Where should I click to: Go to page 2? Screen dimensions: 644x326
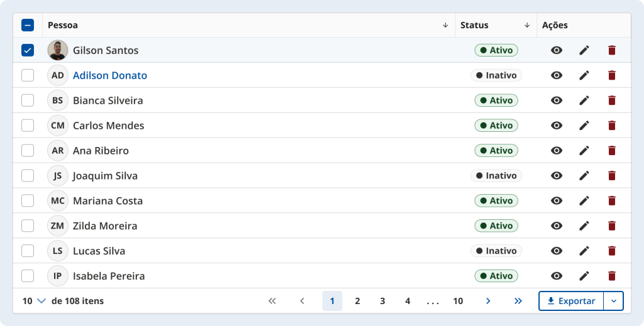click(x=357, y=301)
